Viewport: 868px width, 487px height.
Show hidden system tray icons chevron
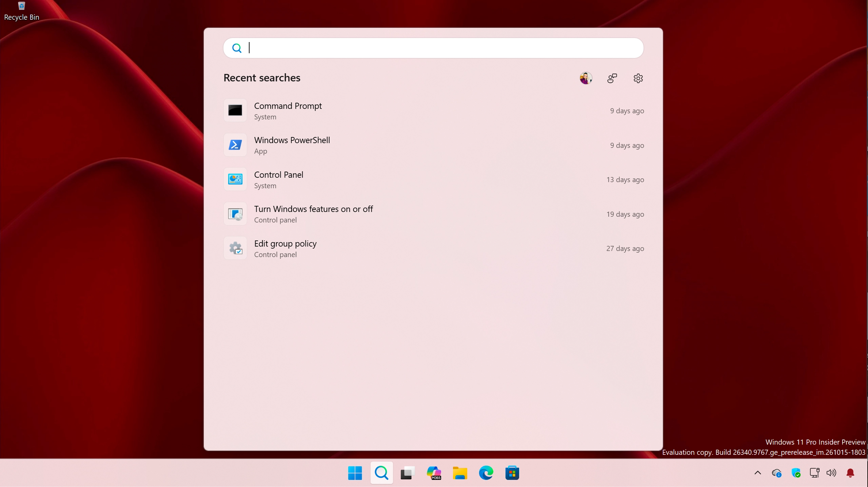758,473
